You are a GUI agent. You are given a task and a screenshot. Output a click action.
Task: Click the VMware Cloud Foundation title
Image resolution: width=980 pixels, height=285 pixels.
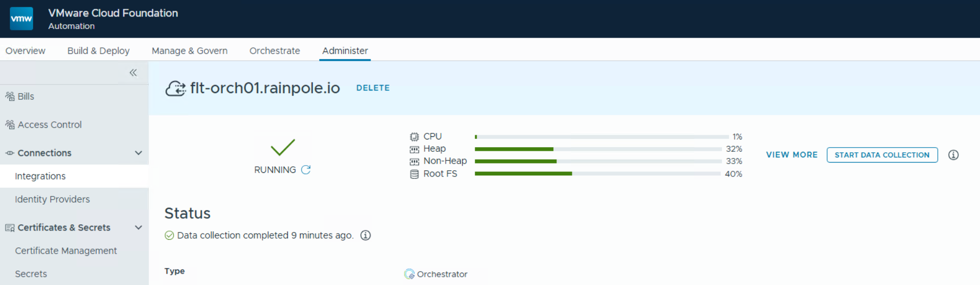coord(113,13)
